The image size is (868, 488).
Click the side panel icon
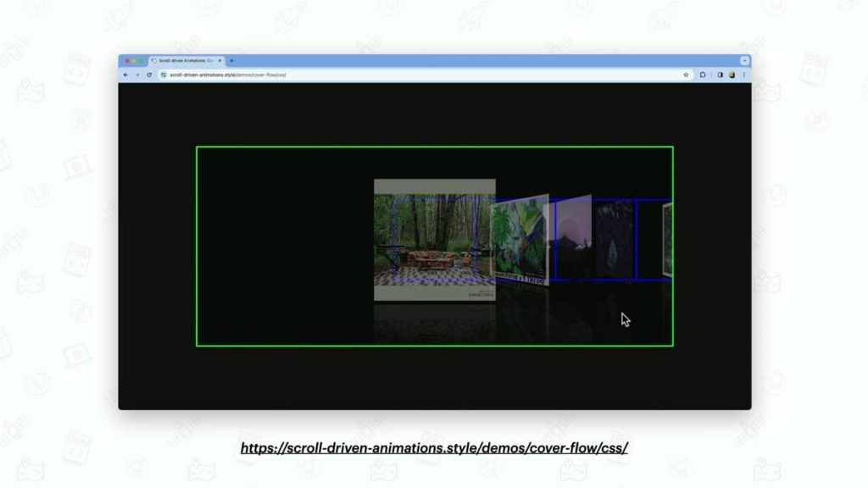pos(721,75)
